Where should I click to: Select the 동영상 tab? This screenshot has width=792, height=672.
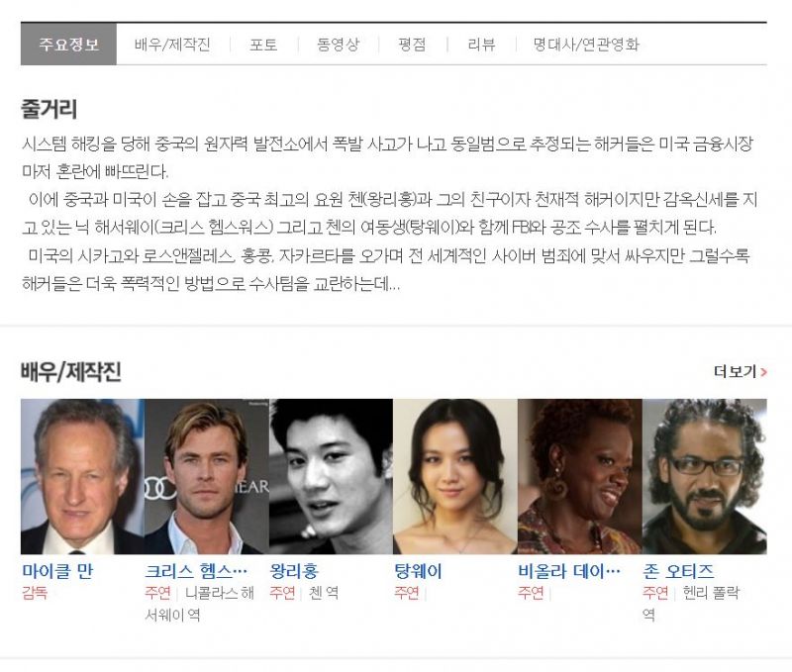pos(338,45)
